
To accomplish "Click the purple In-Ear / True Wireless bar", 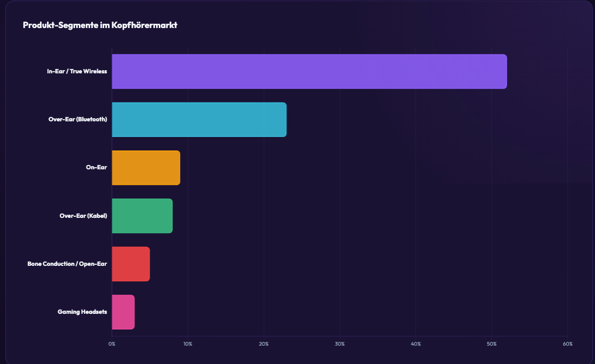I will click(309, 71).
